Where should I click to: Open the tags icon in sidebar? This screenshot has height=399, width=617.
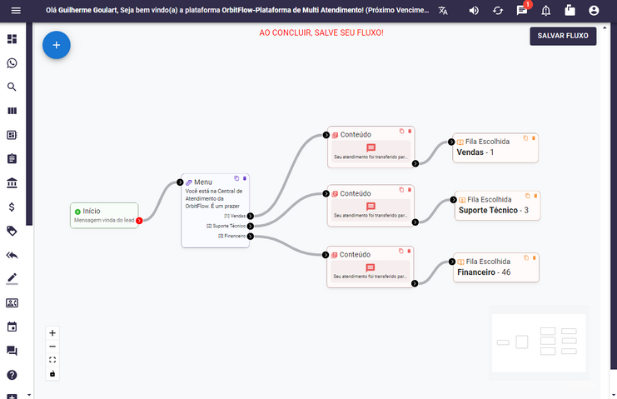point(12,231)
